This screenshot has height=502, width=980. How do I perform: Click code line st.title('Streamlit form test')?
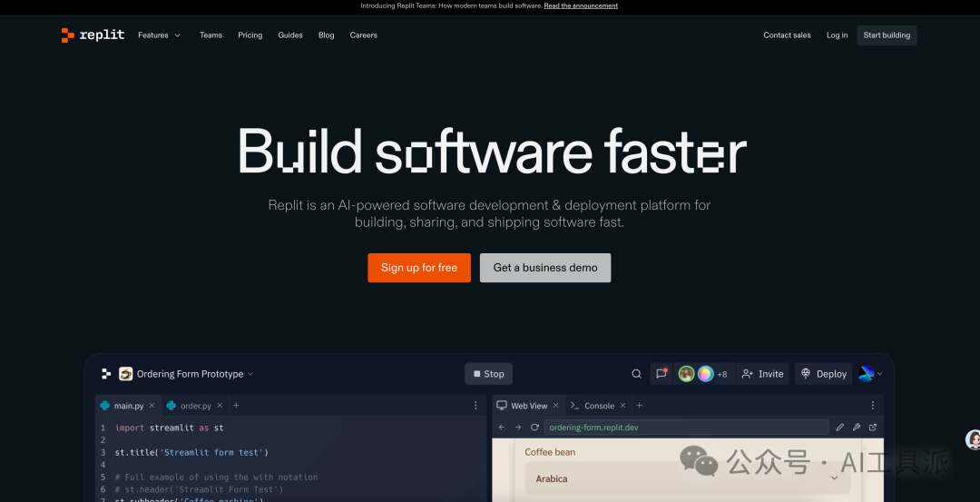(191, 452)
